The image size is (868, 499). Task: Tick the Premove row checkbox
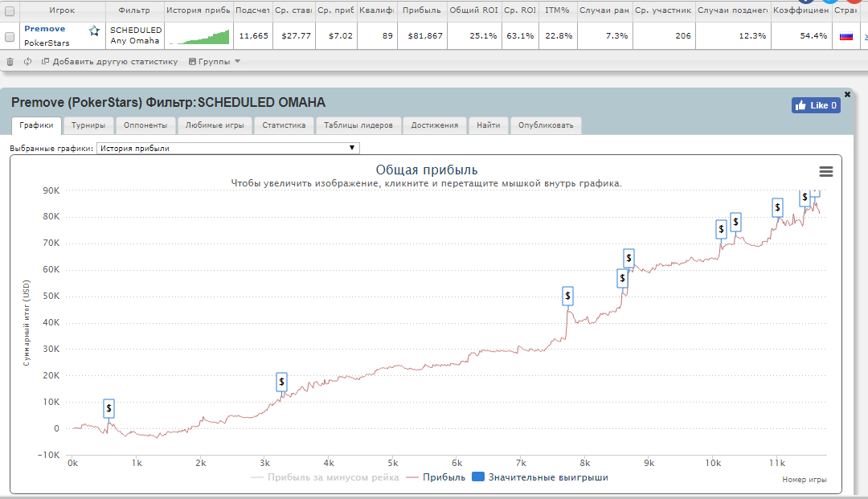[x=10, y=36]
